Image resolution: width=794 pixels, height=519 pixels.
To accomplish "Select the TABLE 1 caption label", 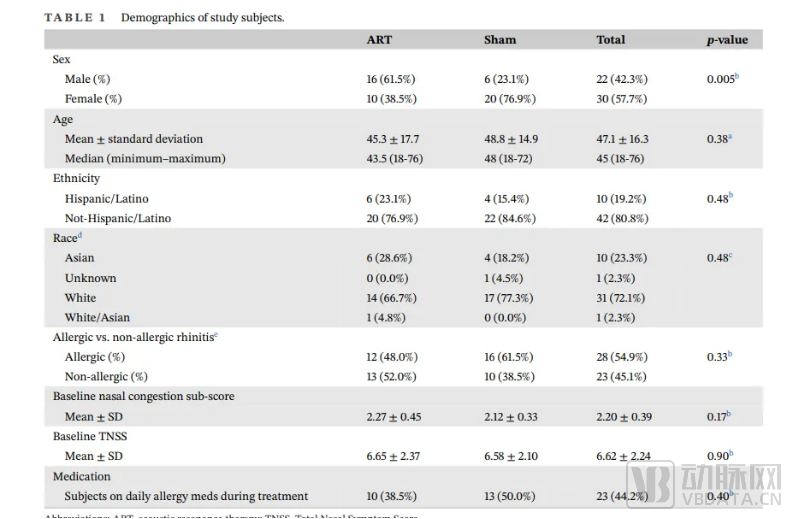I will tap(74, 17).
